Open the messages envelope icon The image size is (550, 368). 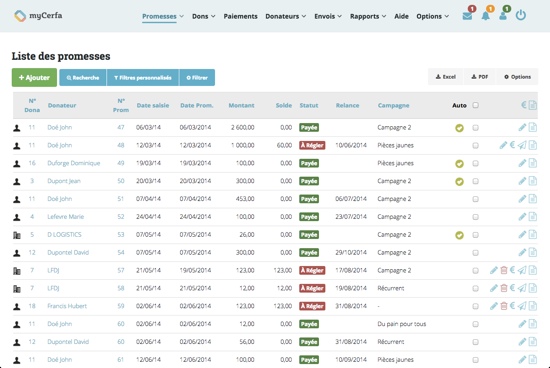[x=467, y=16]
